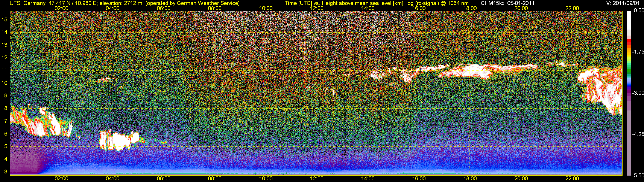Click the '-0.50' value on the color scale

(638, 11)
